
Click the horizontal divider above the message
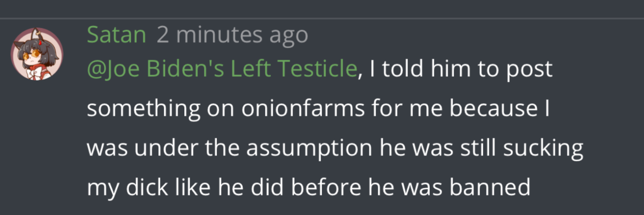pyautogui.click(x=322, y=18)
